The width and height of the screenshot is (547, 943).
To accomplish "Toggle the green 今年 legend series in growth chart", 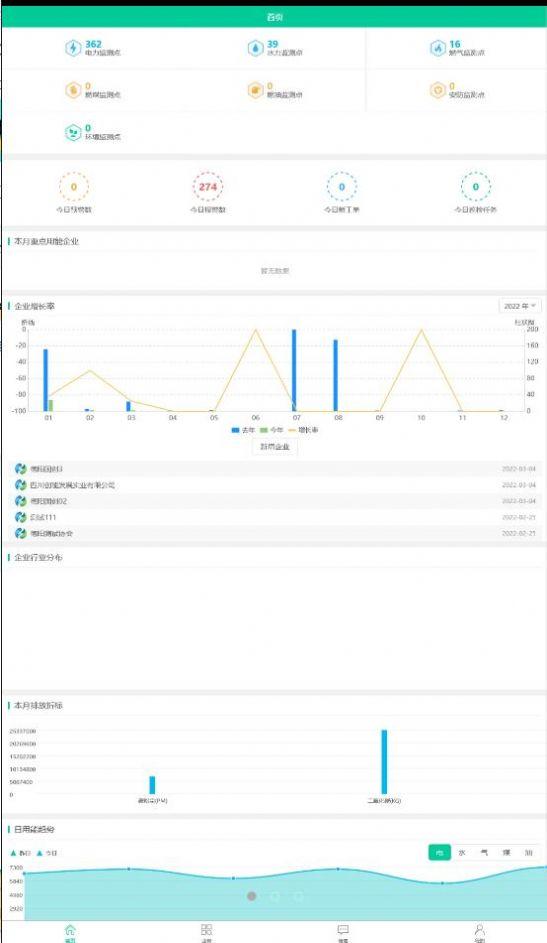I will 271,430.
